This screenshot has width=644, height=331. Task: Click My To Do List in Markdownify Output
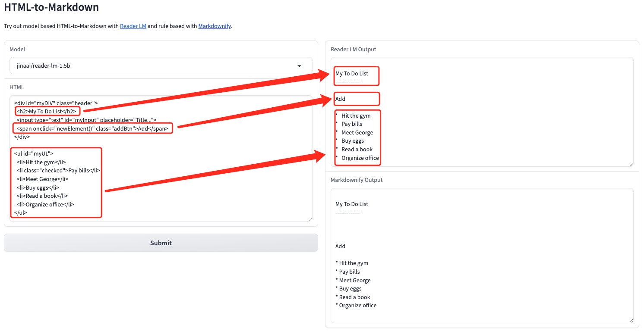352,204
